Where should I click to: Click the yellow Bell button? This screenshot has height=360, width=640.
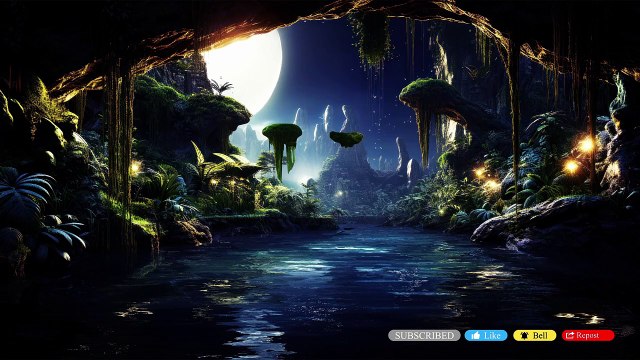[x=534, y=336]
